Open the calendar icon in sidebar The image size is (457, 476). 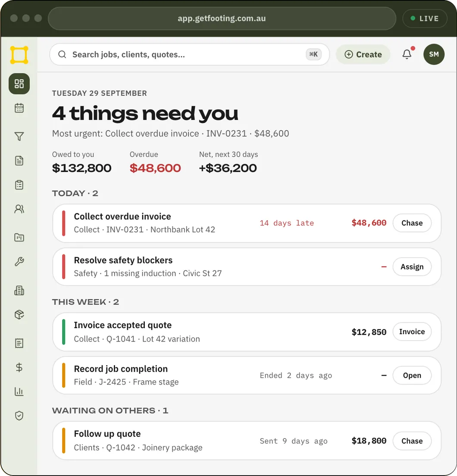click(19, 108)
